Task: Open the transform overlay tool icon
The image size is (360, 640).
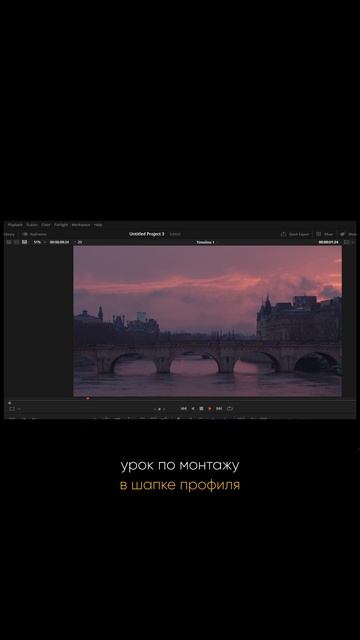Action: point(12,409)
